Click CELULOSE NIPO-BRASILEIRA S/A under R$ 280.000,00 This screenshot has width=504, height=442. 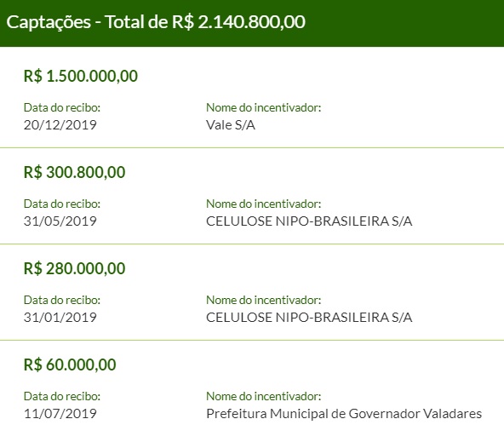tap(309, 318)
